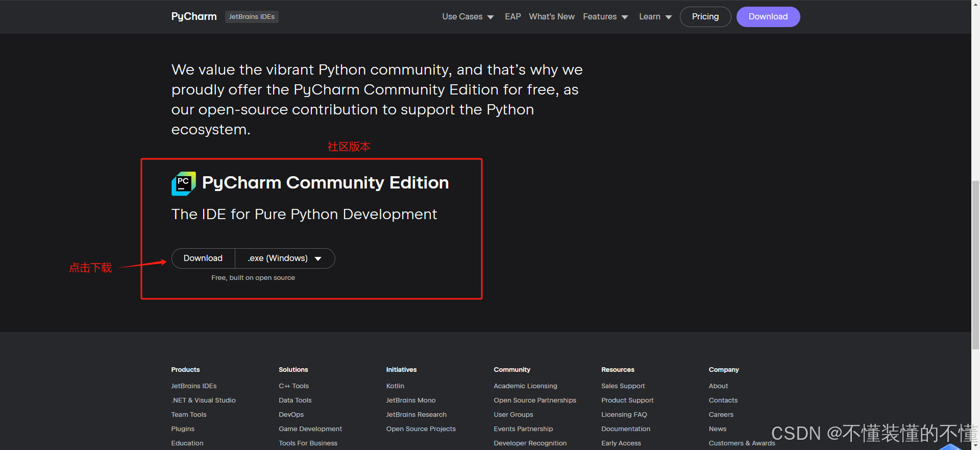Open JetBrains IDEs footer link
Image resolution: width=980 pixels, height=450 pixels.
point(194,386)
